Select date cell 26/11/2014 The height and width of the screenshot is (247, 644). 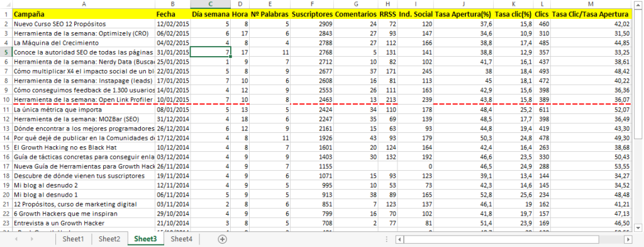click(173, 166)
